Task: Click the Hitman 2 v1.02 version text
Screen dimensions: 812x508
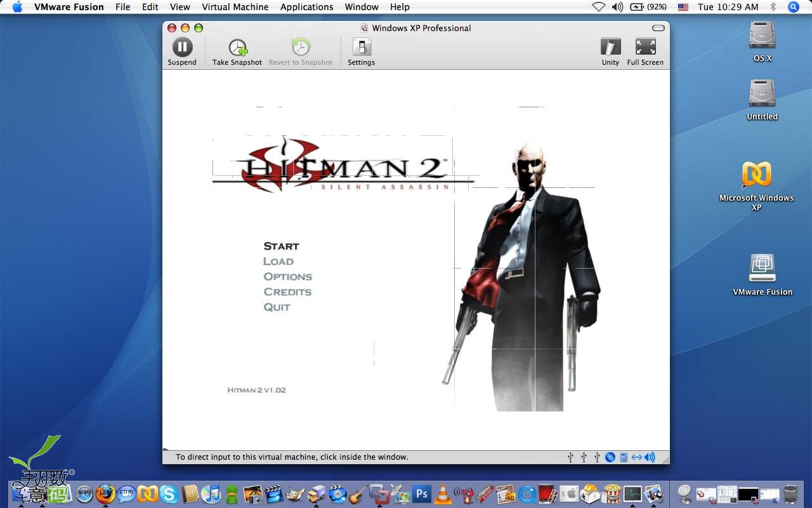Action: (x=256, y=390)
